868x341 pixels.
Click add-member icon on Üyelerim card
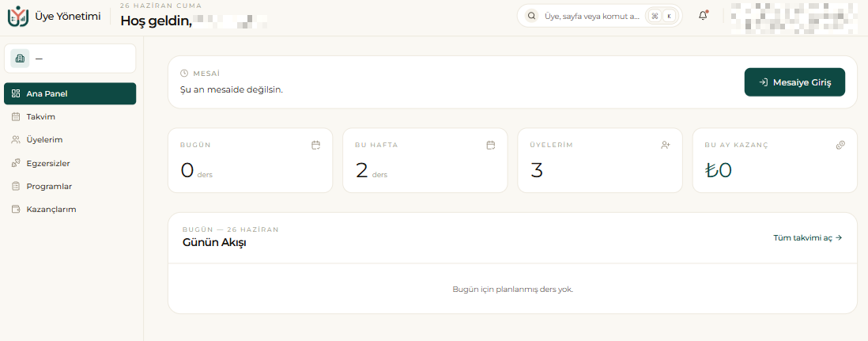pos(666,146)
